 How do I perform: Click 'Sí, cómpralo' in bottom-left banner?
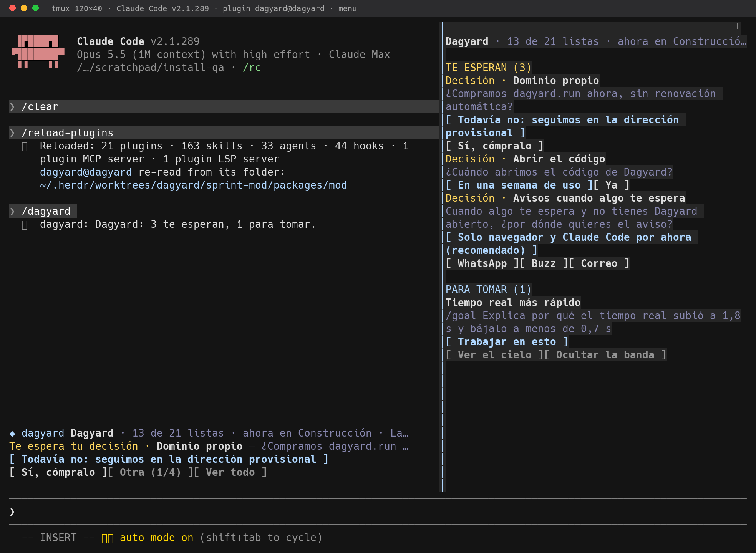click(58, 472)
